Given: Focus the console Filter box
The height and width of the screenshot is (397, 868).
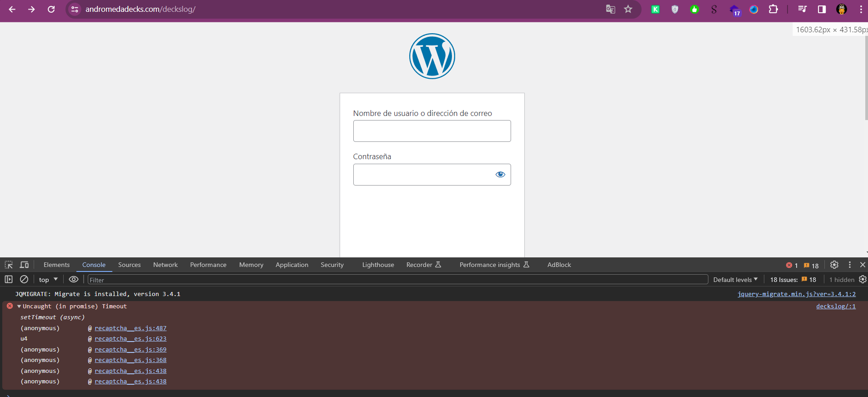Looking at the screenshot, I should tap(398, 280).
